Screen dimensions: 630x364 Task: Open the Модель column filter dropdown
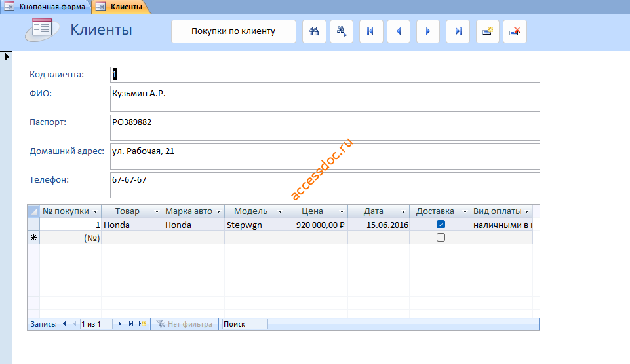tap(280, 211)
